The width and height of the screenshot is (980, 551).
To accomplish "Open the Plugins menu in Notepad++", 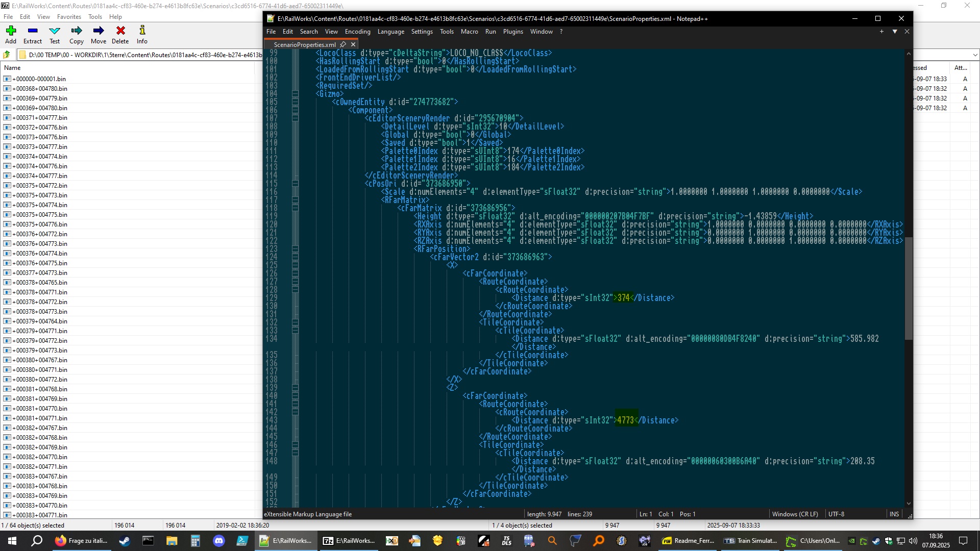I will click(x=512, y=32).
